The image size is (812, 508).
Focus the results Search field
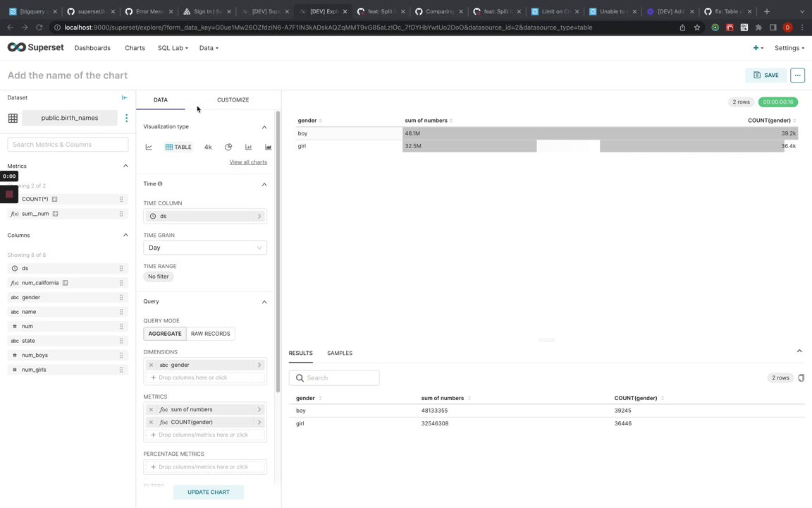tap(334, 378)
